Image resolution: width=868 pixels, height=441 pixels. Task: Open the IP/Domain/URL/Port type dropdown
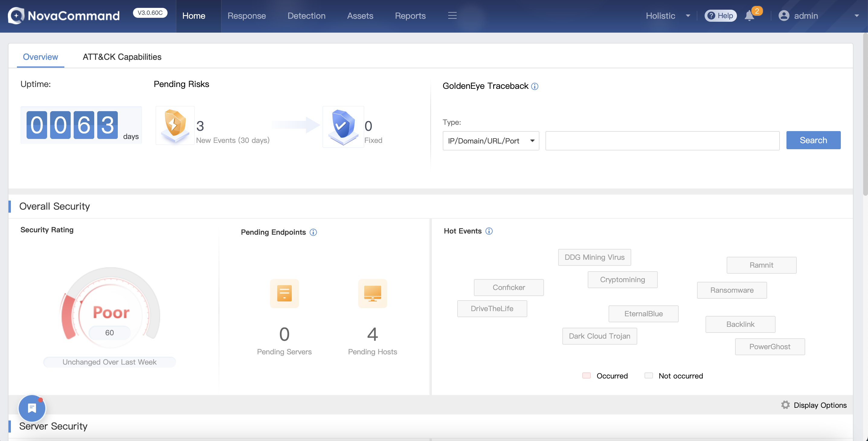click(490, 141)
